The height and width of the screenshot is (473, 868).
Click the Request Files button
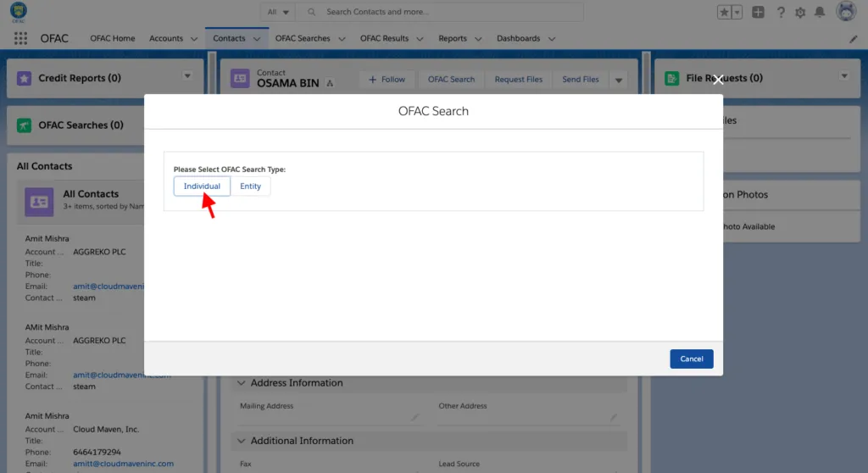click(518, 79)
